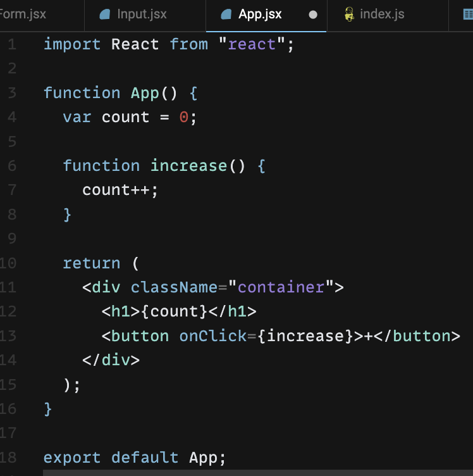Click the "className" attribute on line 11
Screen dimensions: 473x476
pos(175,287)
